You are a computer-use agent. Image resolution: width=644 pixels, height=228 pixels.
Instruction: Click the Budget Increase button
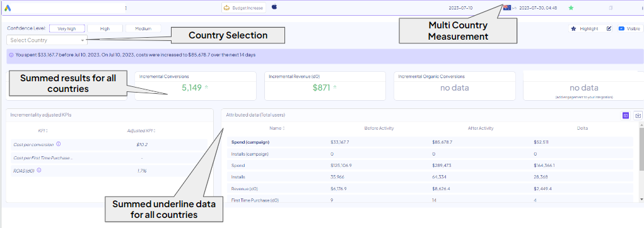[243, 8]
